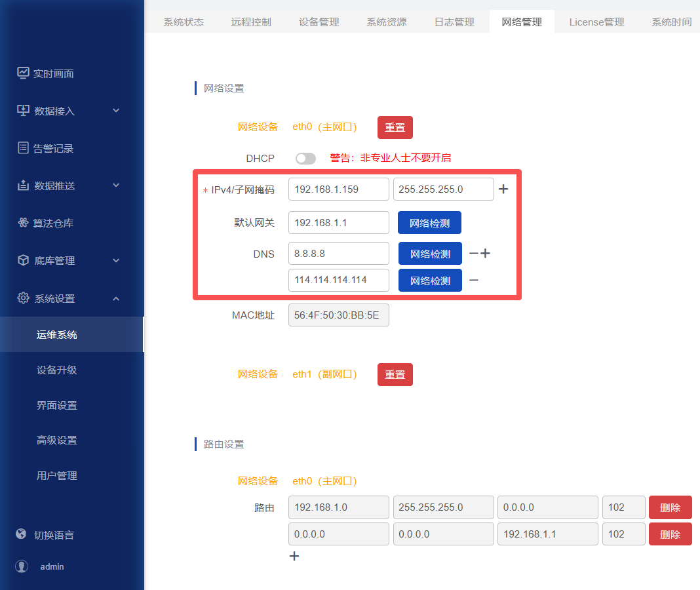Switch to the 日志管理 tab
This screenshot has width=700, height=590.
pyautogui.click(x=454, y=22)
